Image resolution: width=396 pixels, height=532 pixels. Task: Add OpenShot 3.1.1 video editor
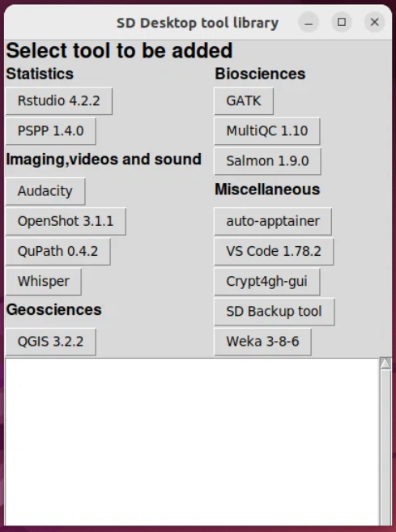(x=66, y=221)
